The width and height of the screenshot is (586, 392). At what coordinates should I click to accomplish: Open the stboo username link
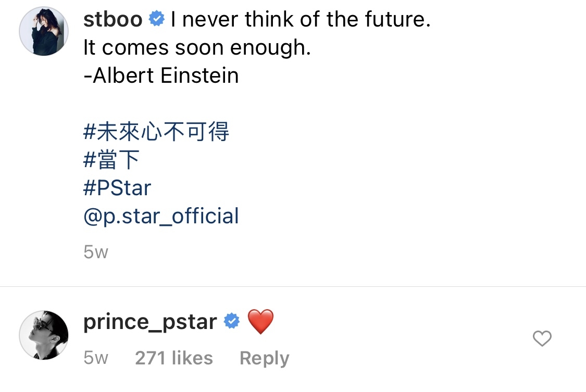113,19
